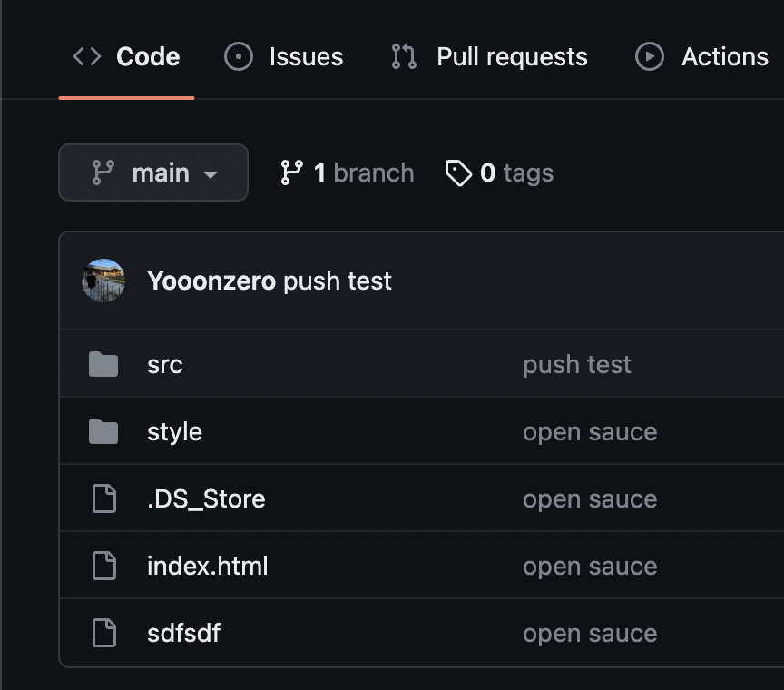Open the Actions tab
784x690 pixels.
click(701, 57)
